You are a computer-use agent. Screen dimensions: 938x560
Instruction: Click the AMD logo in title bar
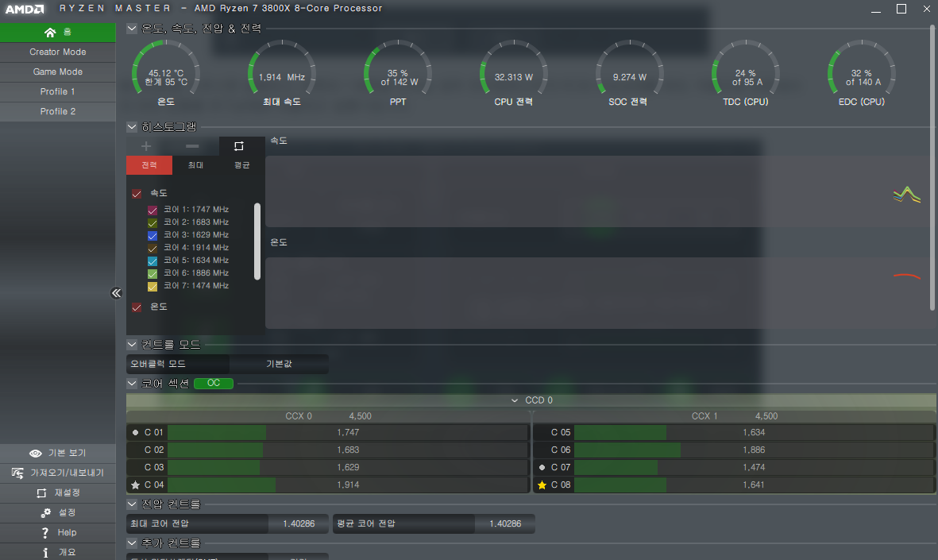pos(25,9)
